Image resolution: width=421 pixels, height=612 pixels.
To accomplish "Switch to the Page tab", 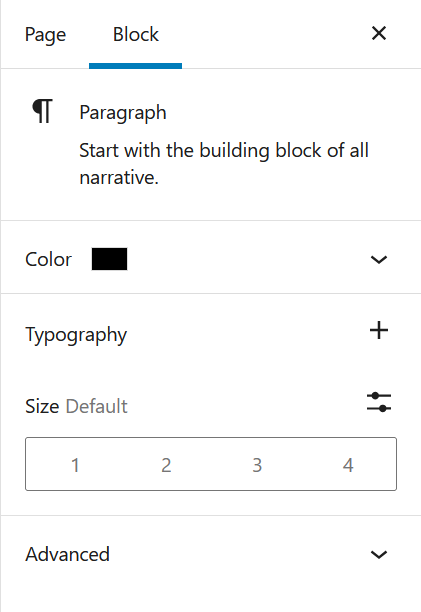I will pyautogui.click(x=45, y=35).
